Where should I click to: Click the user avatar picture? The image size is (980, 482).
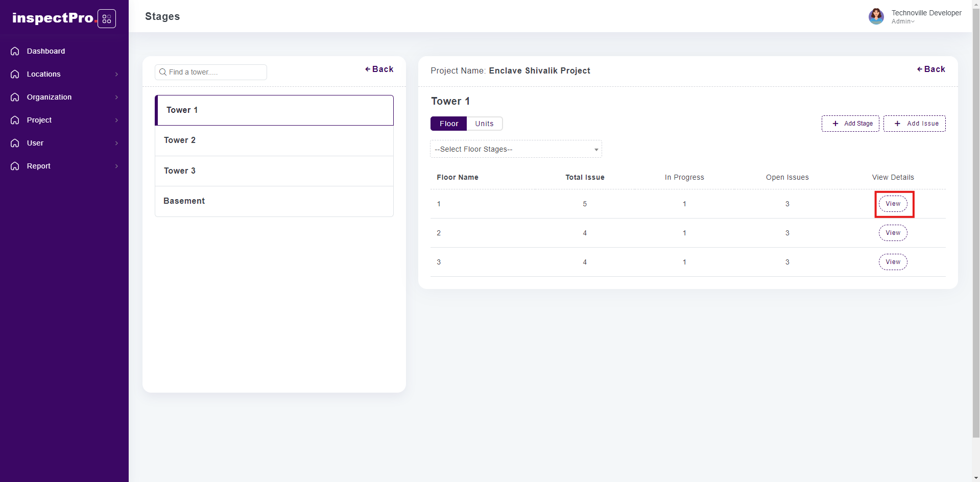pyautogui.click(x=876, y=16)
